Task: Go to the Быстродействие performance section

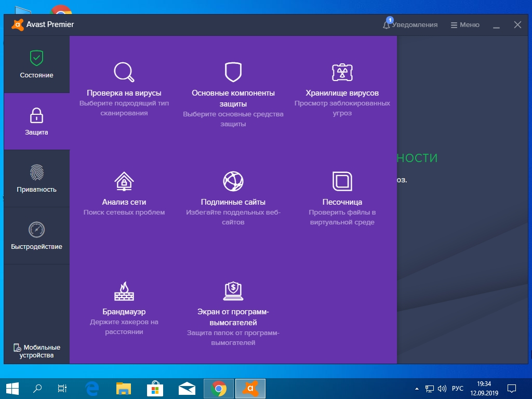Action: pos(37,236)
